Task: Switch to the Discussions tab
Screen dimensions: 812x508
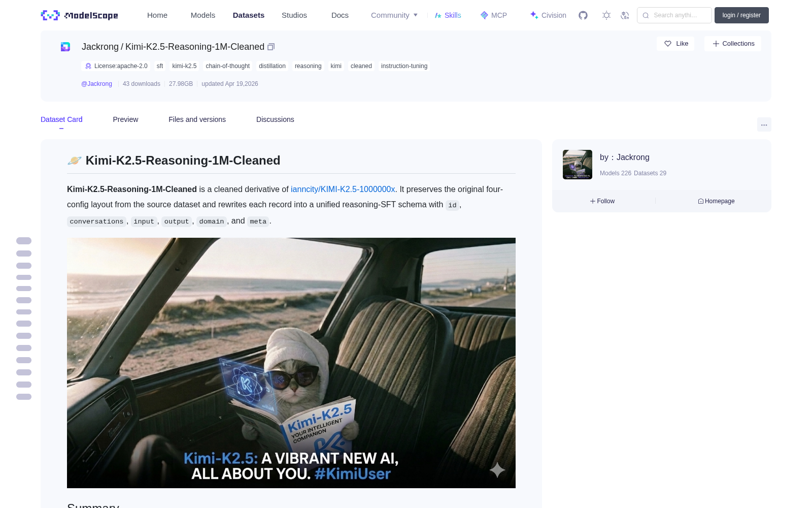Action: pos(275,119)
